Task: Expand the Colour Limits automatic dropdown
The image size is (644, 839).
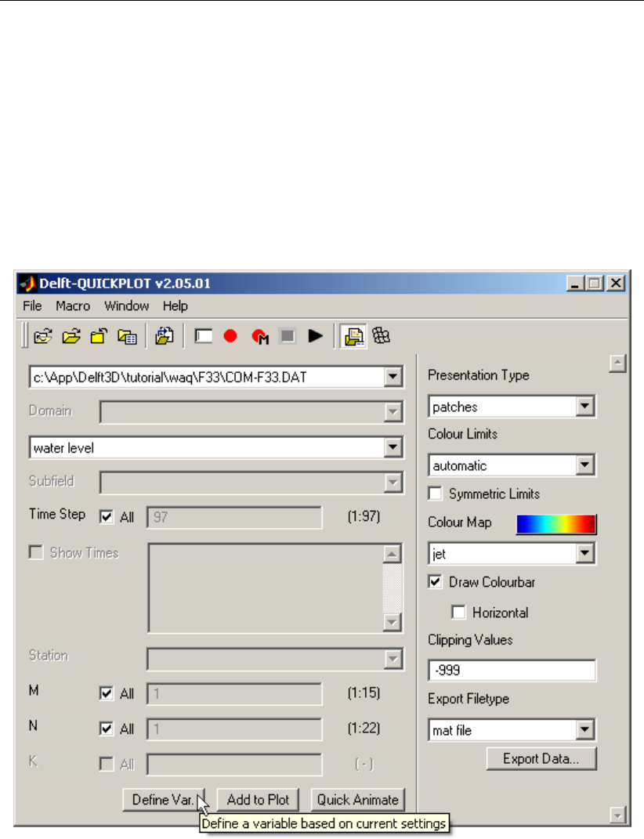Action: point(585,465)
